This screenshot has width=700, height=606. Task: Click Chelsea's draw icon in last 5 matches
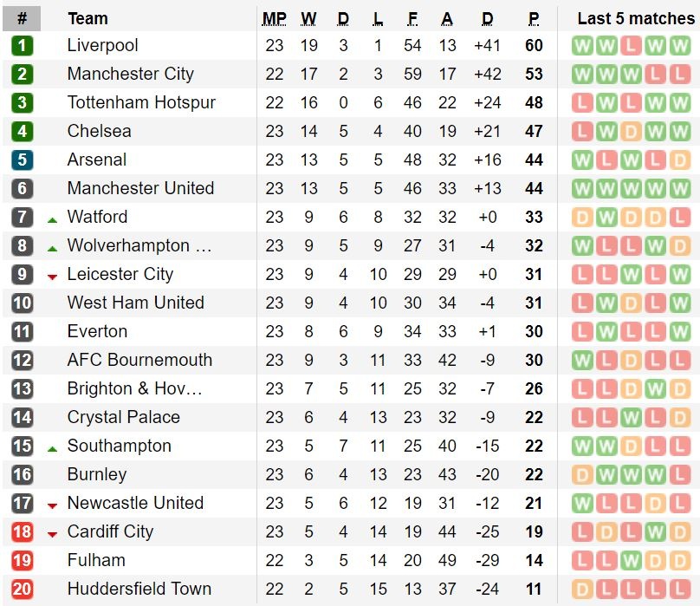pos(632,132)
